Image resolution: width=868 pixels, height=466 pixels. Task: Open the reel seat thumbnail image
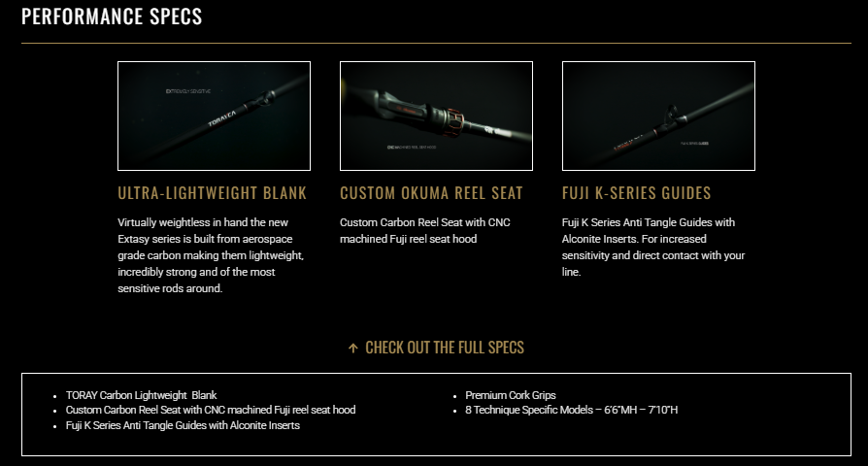point(436,116)
